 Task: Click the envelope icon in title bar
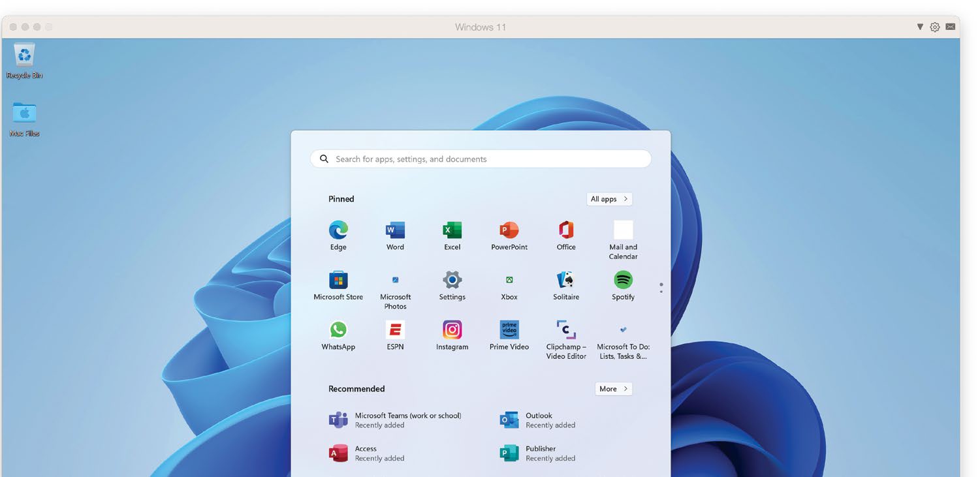click(x=950, y=27)
